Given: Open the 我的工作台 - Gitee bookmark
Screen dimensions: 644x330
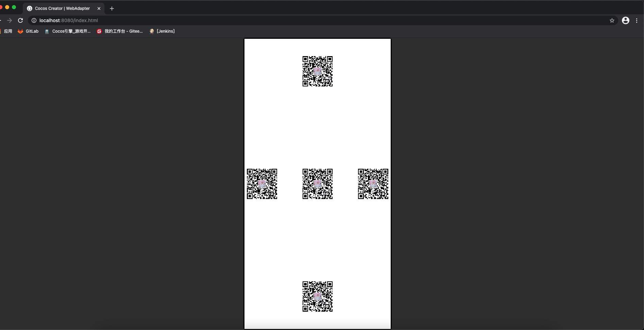Looking at the screenshot, I should click(x=120, y=31).
